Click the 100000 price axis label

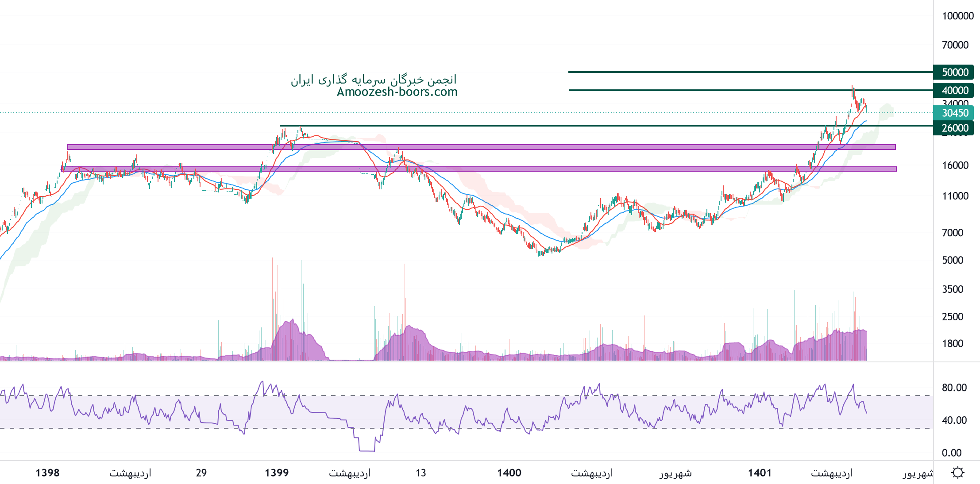[x=957, y=16]
